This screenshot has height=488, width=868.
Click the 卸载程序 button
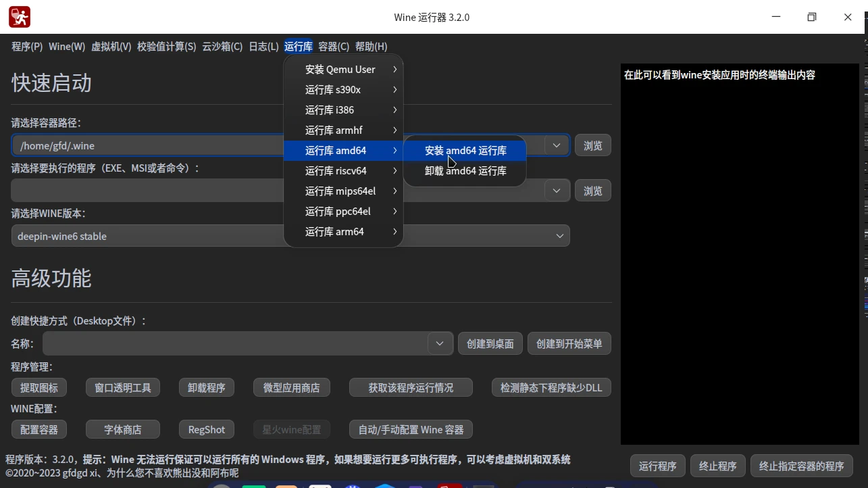[207, 387]
